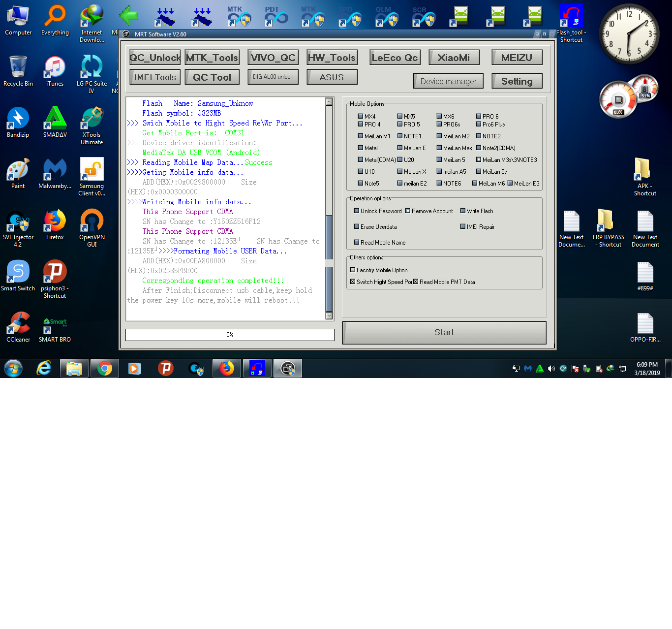Open the MTK_Tools section
This screenshot has height=629, width=672.
212,58
